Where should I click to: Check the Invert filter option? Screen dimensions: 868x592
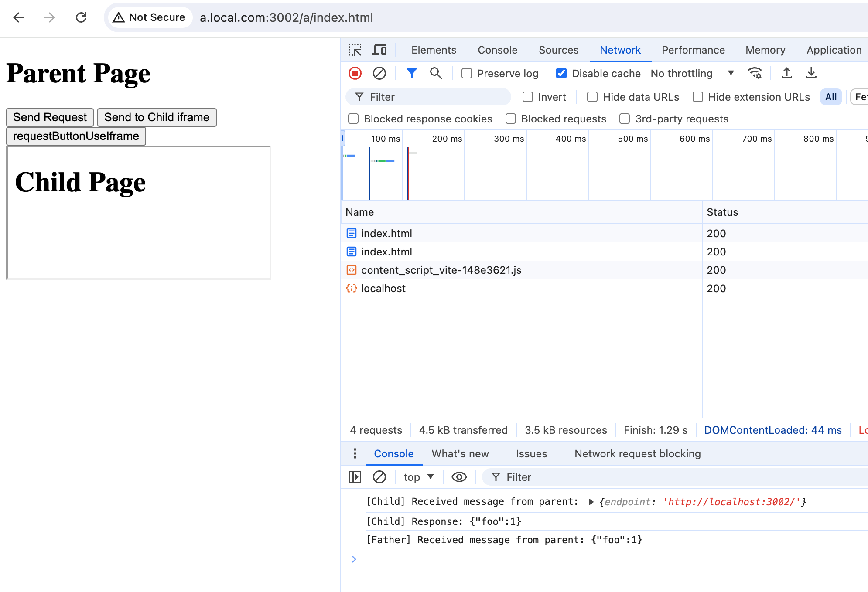[528, 97]
